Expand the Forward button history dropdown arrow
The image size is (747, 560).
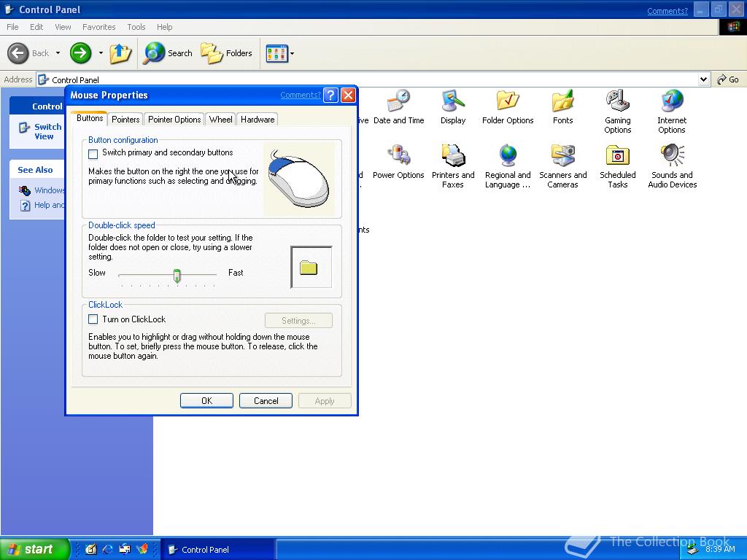click(x=101, y=53)
